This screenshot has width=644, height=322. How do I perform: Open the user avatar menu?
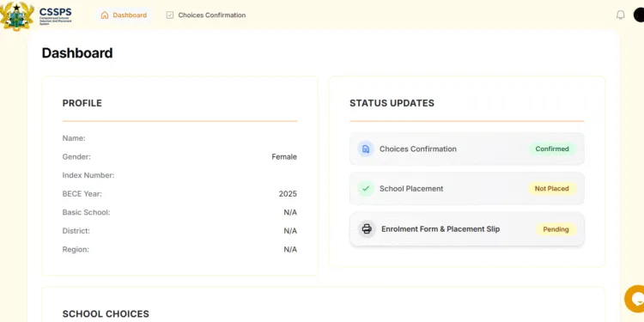(639, 15)
